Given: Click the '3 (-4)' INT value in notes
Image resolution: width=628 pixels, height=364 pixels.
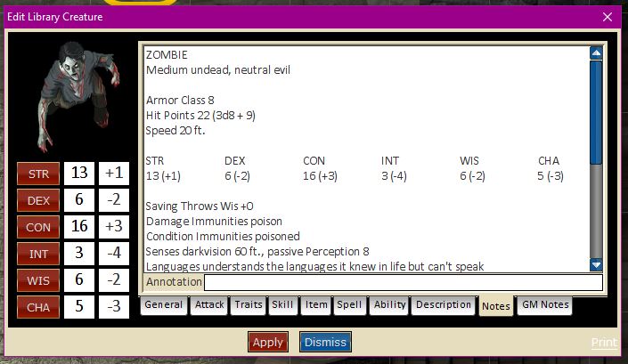Looking at the screenshot, I should coord(394,176).
